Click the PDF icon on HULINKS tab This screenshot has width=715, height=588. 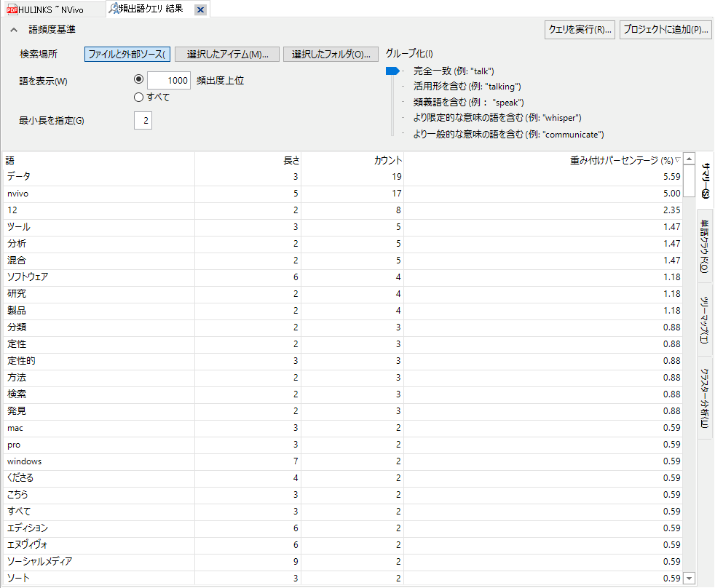pos(10,9)
